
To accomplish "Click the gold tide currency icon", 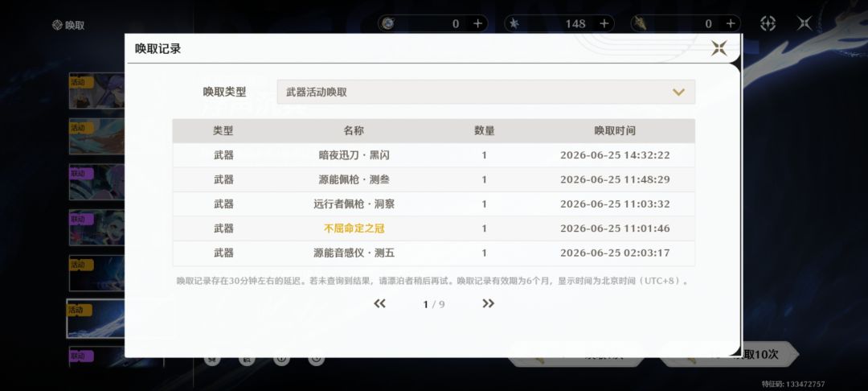I will 641,24.
